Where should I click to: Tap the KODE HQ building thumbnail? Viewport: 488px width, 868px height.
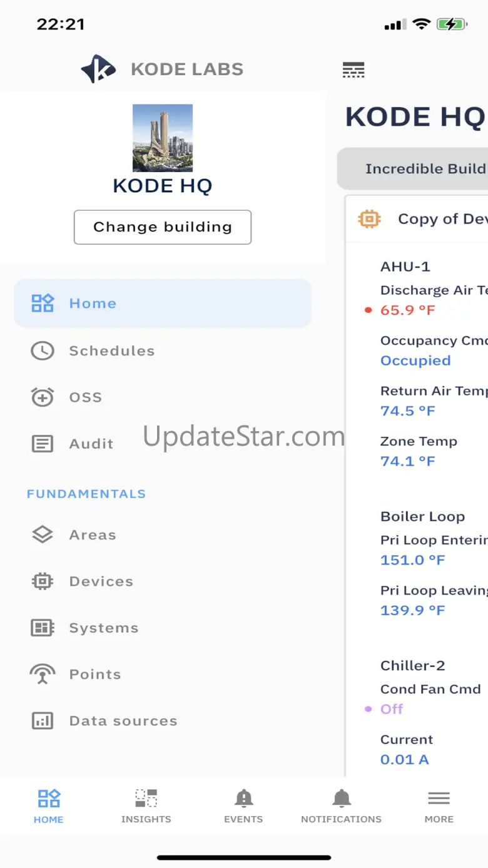pyautogui.click(x=163, y=138)
